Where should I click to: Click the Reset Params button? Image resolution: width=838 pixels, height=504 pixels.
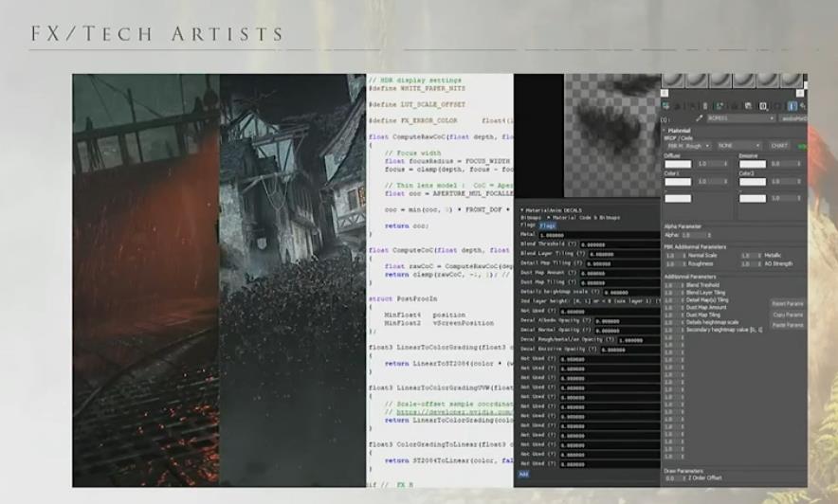(787, 304)
